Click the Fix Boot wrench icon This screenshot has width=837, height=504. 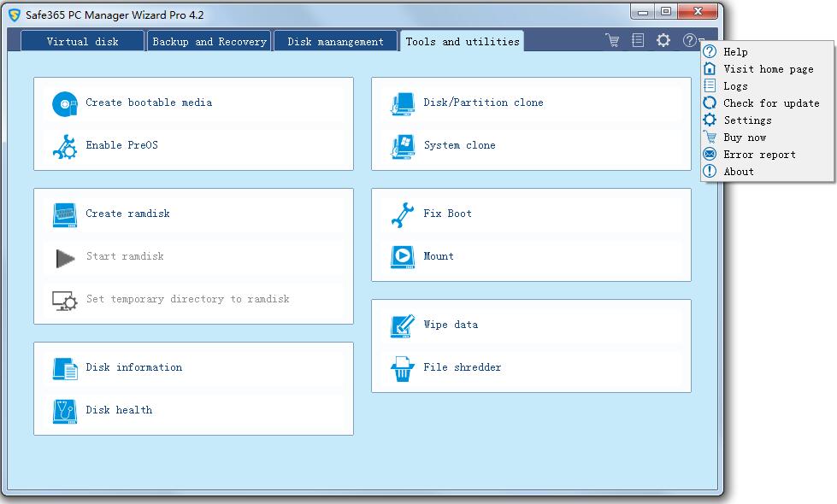pyautogui.click(x=403, y=214)
